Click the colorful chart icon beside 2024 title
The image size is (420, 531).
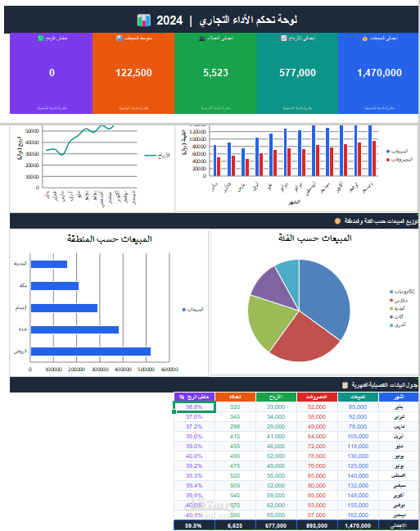tap(143, 20)
